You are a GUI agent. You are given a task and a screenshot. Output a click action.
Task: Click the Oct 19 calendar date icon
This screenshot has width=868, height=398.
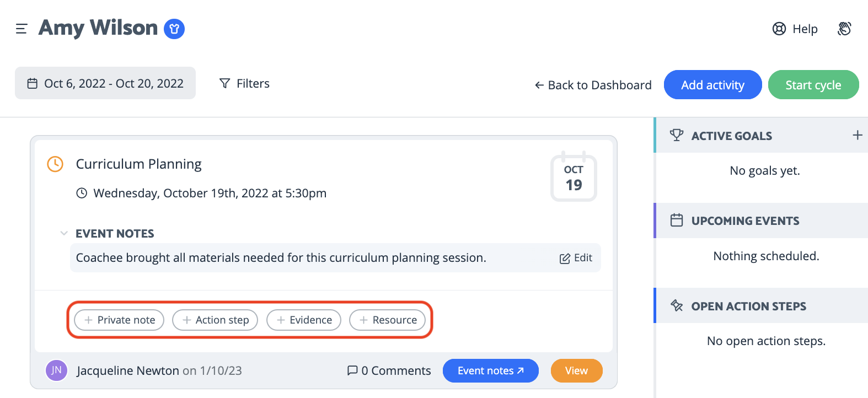click(x=574, y=176)
